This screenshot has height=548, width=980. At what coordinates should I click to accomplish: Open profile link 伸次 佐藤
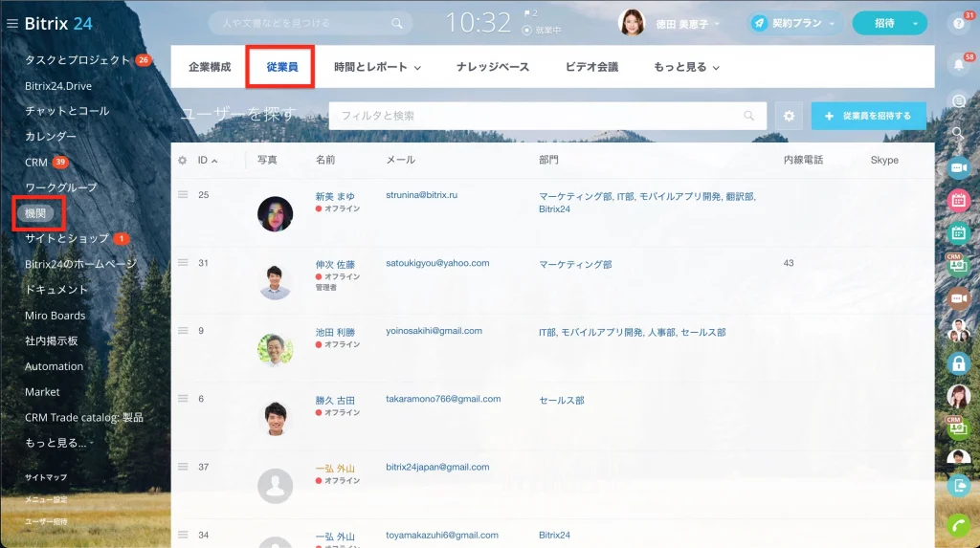[335, 264]
